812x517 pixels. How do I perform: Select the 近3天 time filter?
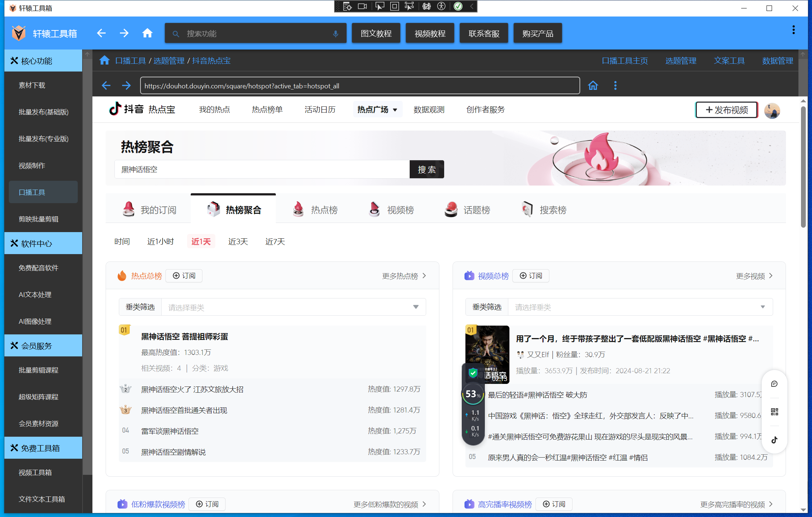click(238, 242)
